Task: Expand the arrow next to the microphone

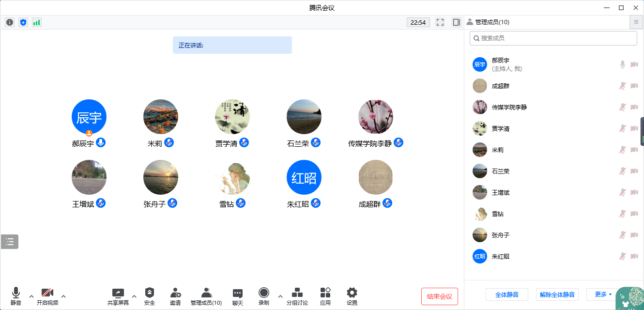Action: click(x=31, y=296)
